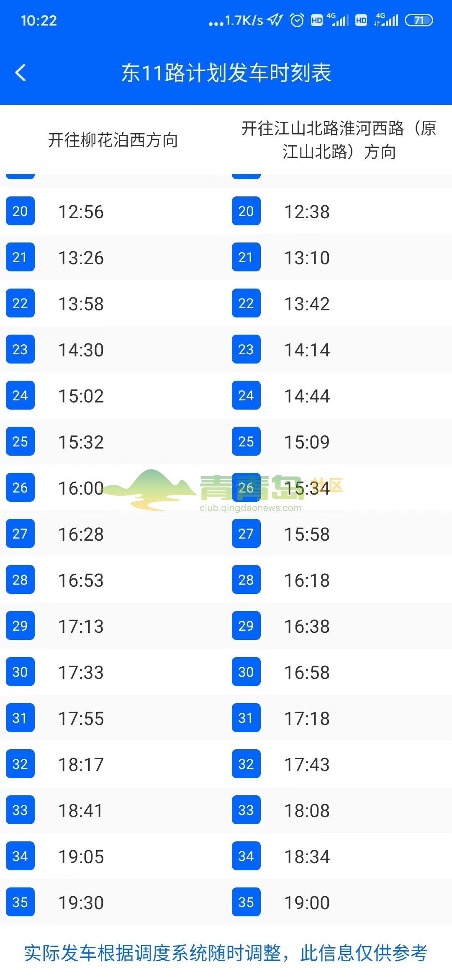
Task: Tap the back arrow icon
Action: point(21,73)
